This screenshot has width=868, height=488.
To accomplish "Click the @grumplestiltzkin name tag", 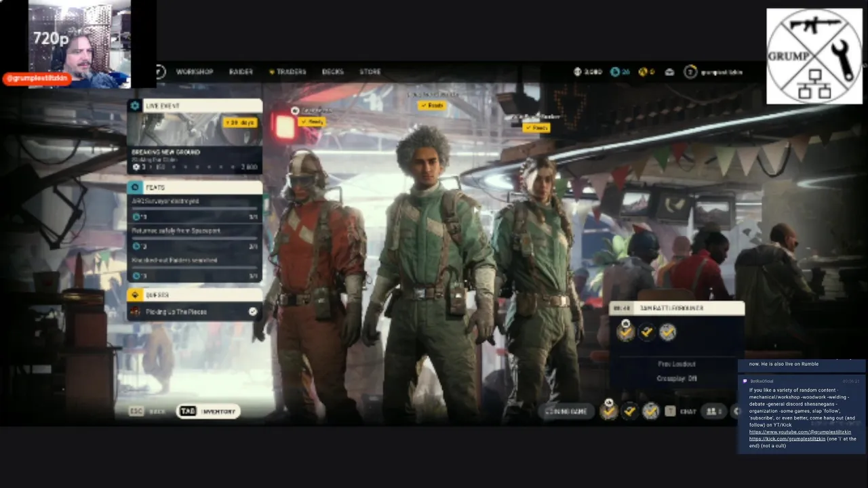I will 35,79.
